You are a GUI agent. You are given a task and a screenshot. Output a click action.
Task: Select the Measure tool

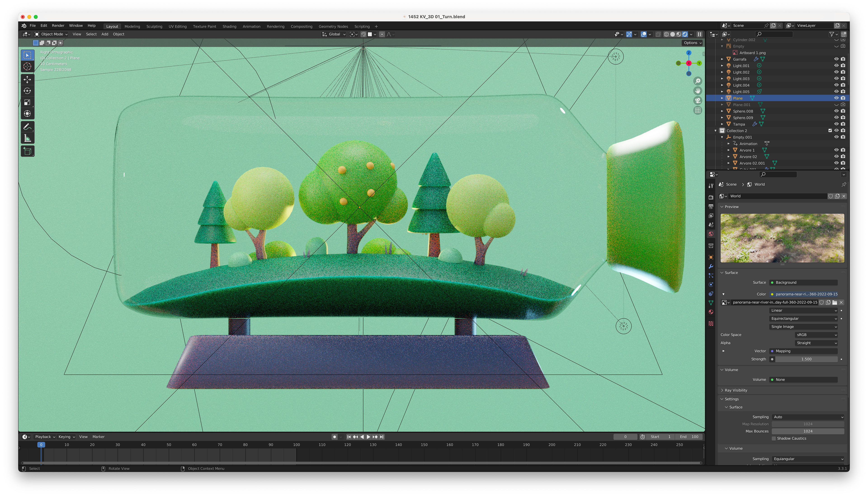27,138
